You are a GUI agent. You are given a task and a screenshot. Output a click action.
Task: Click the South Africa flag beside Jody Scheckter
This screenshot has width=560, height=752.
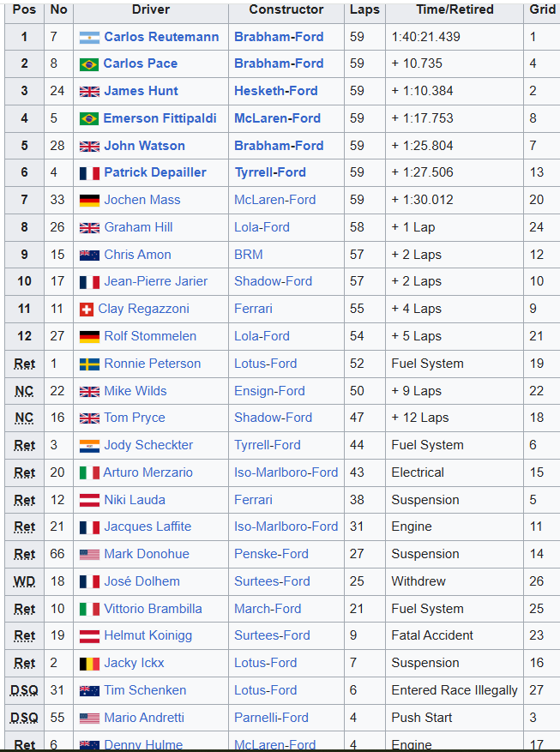(x=90, y=446)
